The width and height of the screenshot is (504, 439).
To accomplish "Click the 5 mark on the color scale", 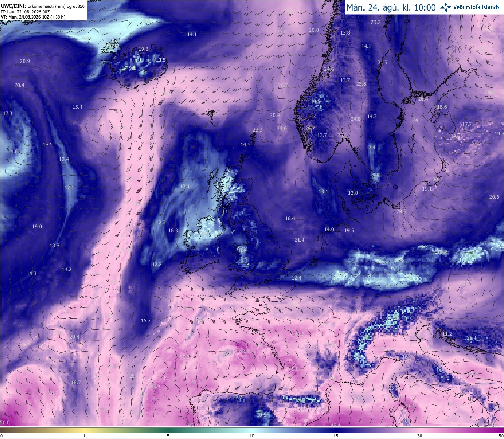I will tap(168, 436).
